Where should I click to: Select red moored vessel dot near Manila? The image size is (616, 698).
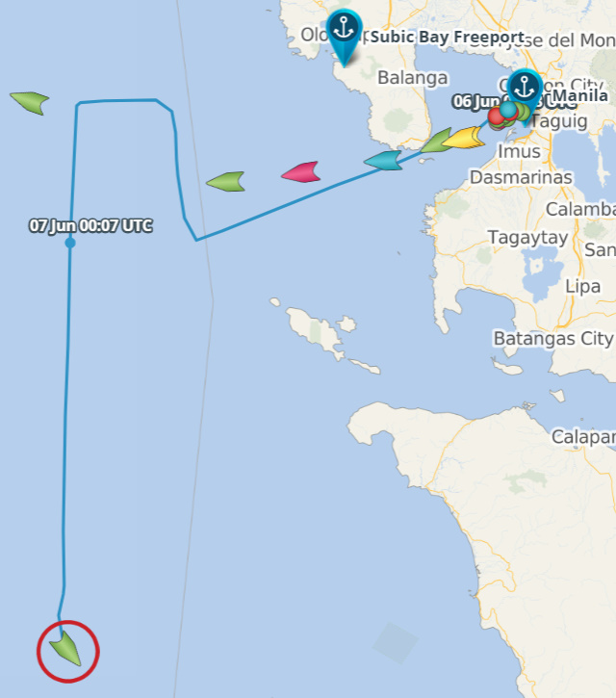click(497, 116)
